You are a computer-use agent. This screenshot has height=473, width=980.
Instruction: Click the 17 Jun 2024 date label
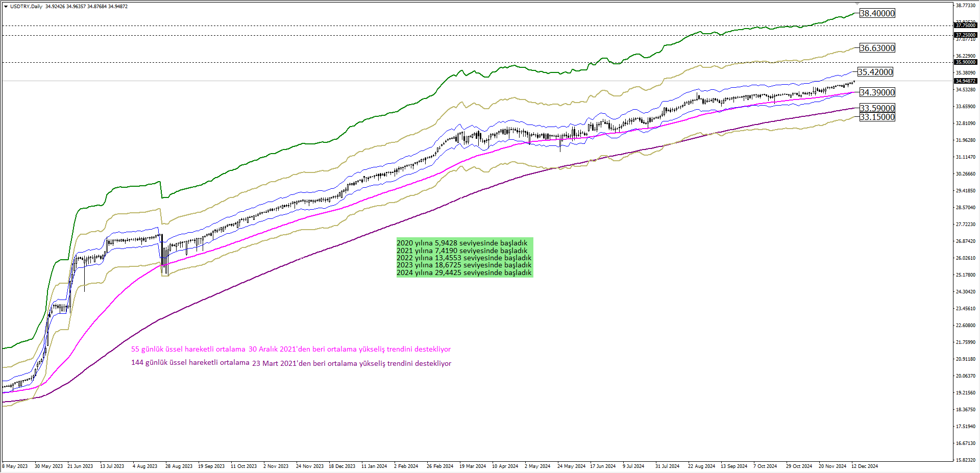click(603, 466)
